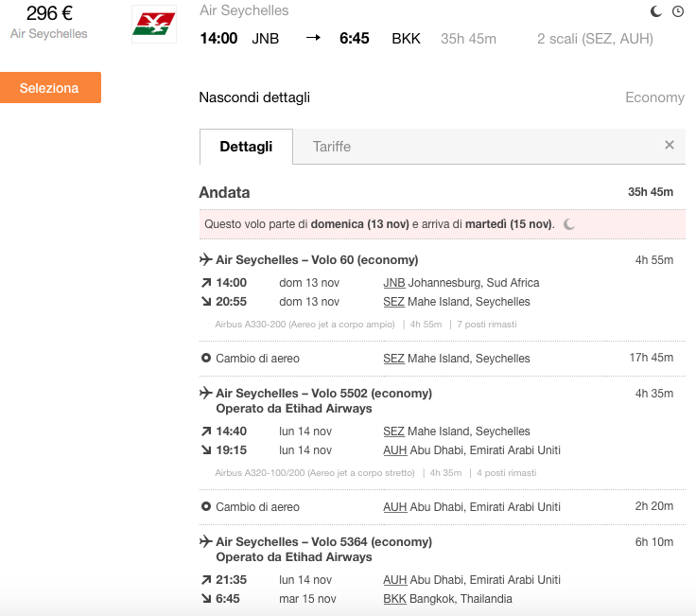This screenshot has width=696, height=616.
Task: Click 'Operato da Etihad Airways' under Volo 5364
Action: click(x=294, y=557)
